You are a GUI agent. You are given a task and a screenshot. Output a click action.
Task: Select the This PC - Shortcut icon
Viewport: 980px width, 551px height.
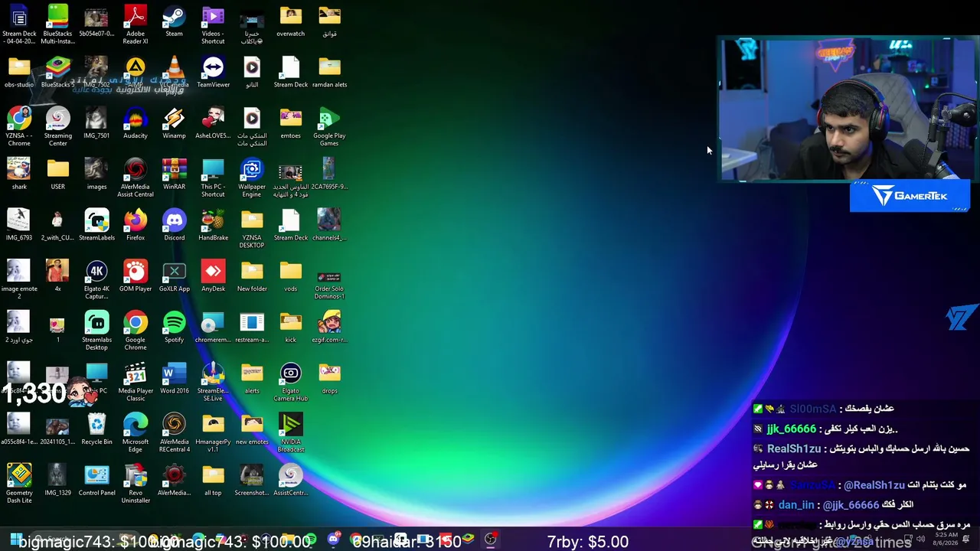pyautogui.click(x=213, y=178)
